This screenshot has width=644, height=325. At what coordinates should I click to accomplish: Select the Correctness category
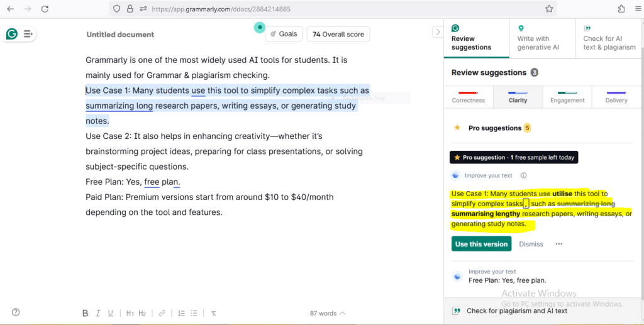(x=468, y=97)
